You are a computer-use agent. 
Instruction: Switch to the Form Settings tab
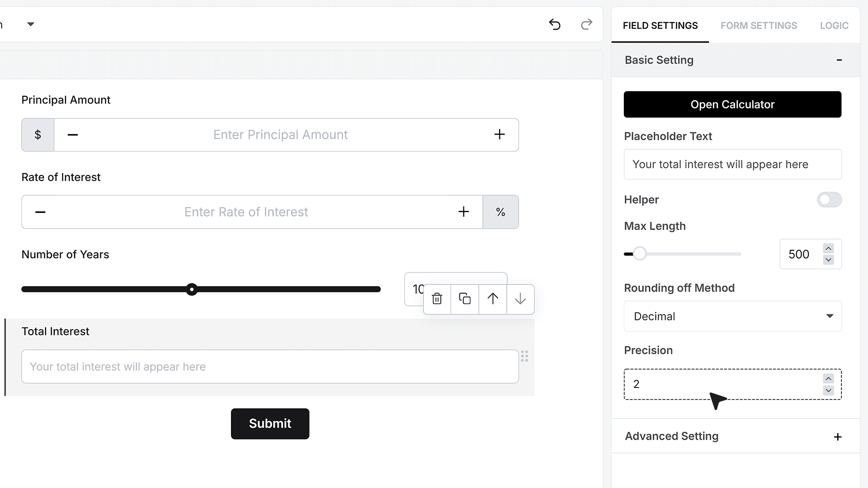pos(759,26)
